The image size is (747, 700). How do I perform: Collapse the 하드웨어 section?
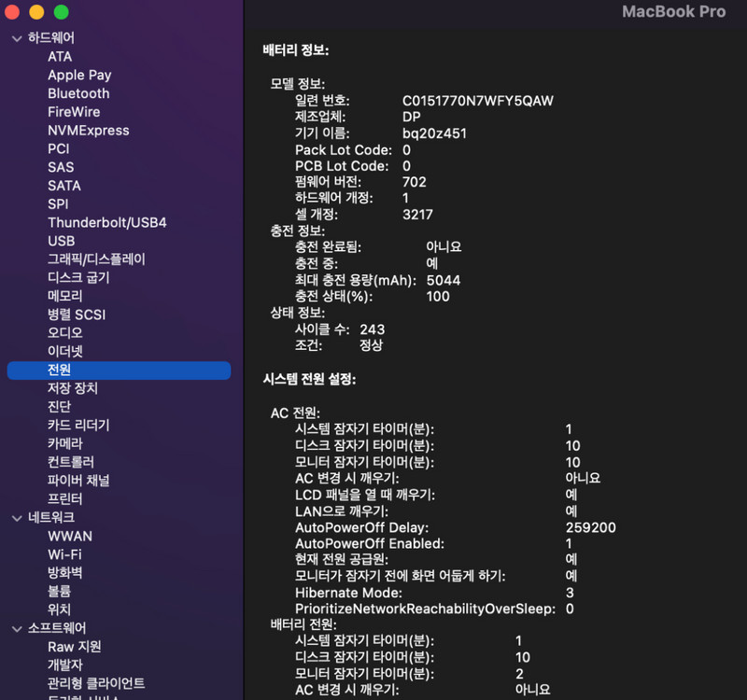coord(16,37)
